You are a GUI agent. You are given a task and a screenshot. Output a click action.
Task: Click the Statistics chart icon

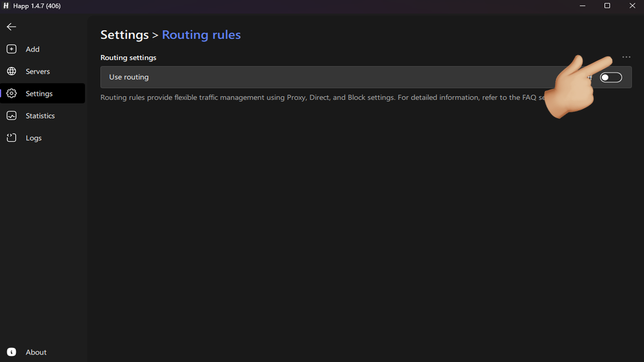point(12,116)
